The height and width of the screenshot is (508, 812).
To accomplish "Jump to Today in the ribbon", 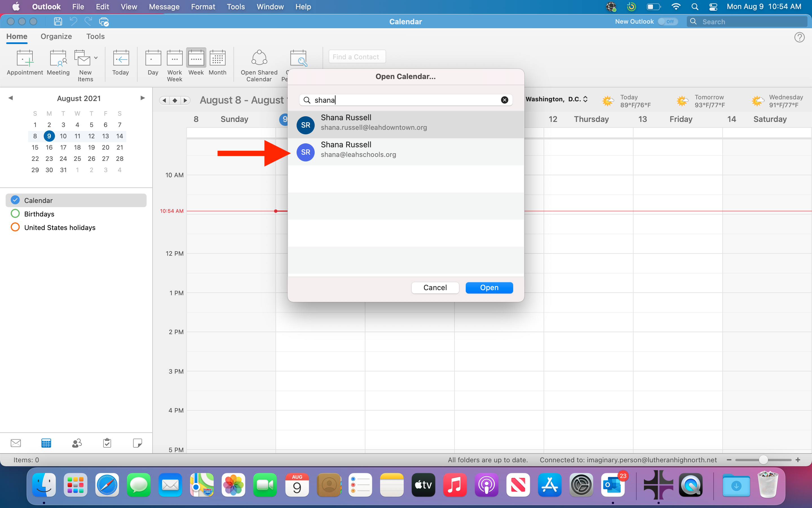I will coord(121,62).
